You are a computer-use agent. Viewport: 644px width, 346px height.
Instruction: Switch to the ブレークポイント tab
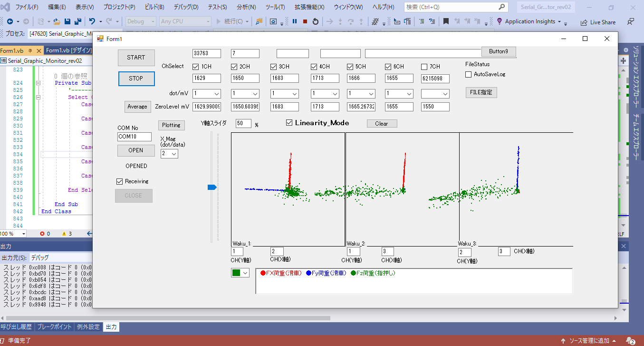tap(55, 327)
